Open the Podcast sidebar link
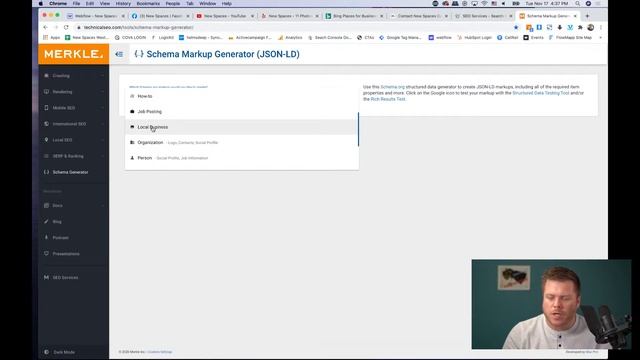This screenshot has width=640, height=360. (x=73, y=238)
